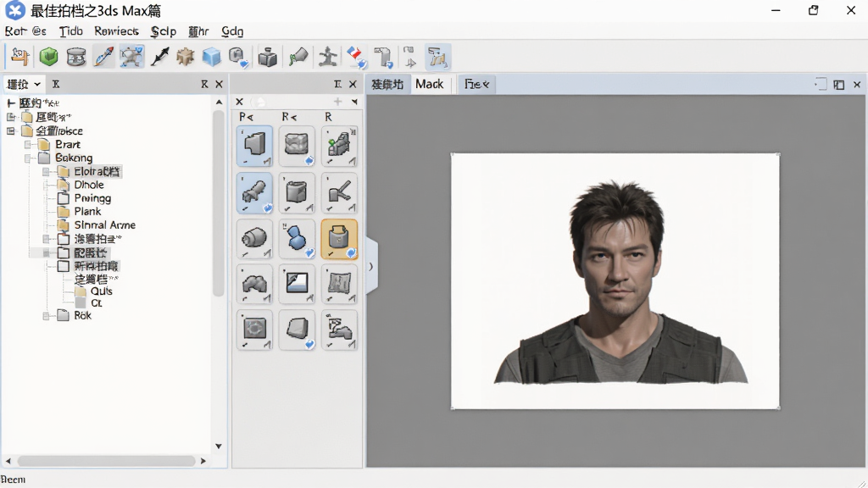The height and width of the screenshot is (488, 868).
Task: Click the horizontal scrollbar in tree panel
Action: [106, 461]
